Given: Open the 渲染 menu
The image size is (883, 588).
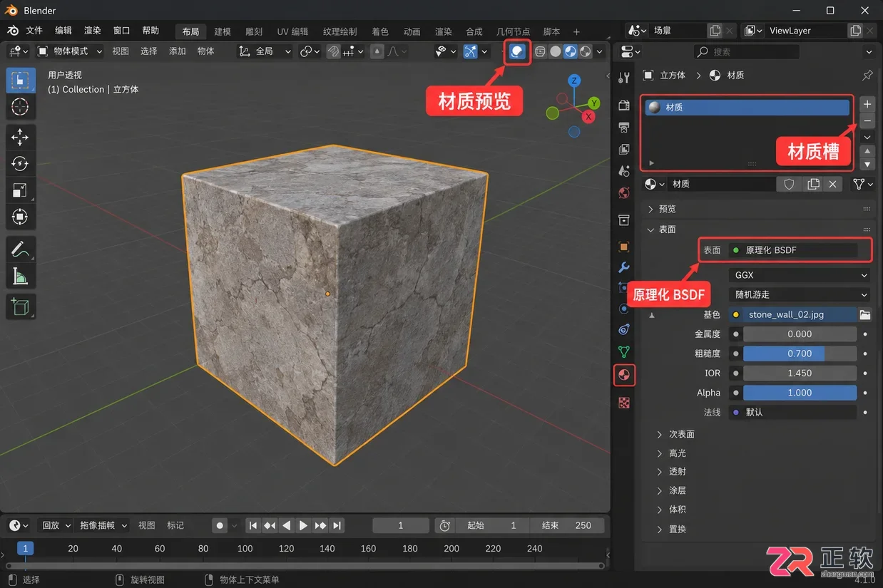Looking at the screenshot, I should [x=93, y=31].
